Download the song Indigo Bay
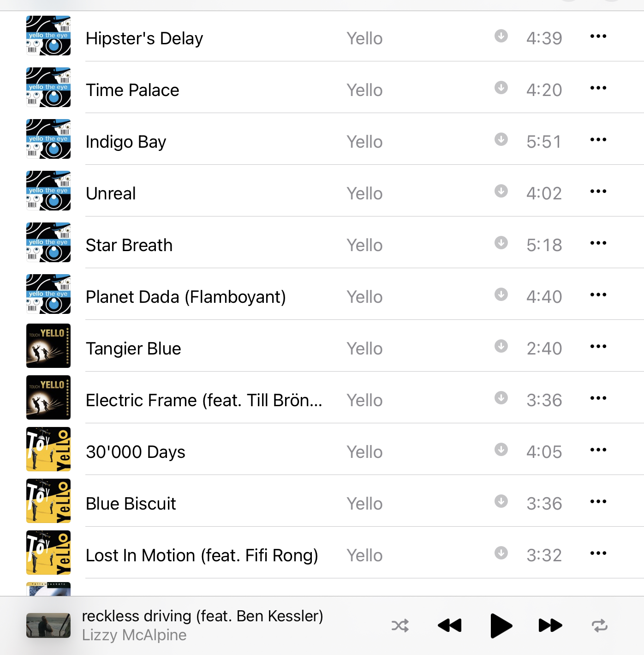Screen dimensions: 644x655 pyautogui.click(x=501, y=139)
